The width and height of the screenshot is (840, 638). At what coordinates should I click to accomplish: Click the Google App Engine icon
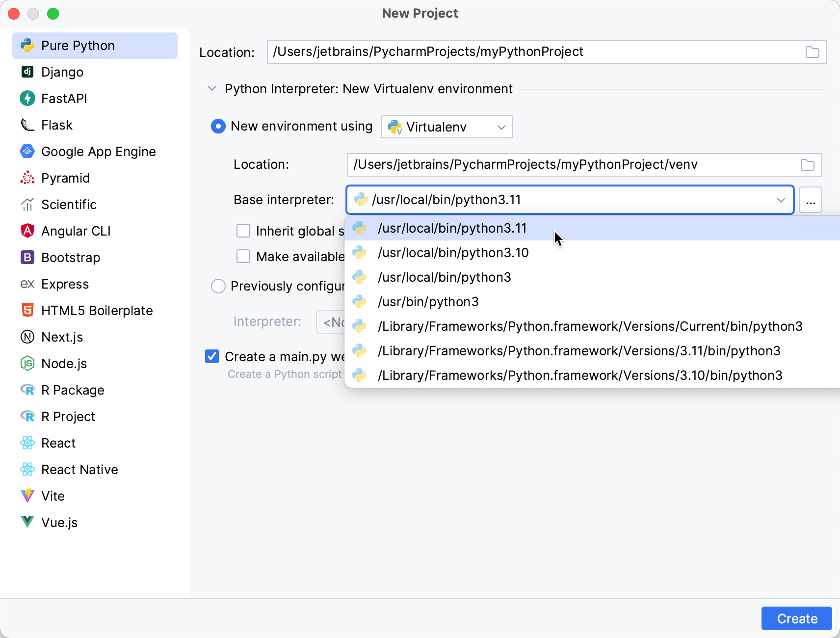point(27,152)
